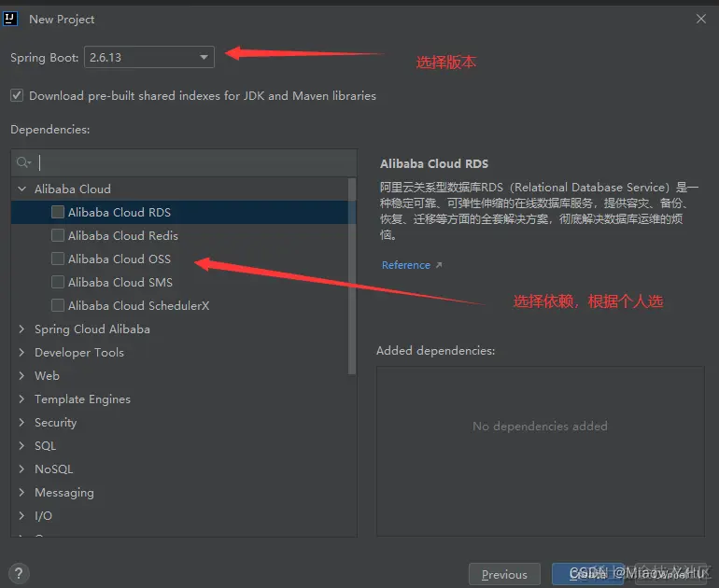Expand the SQL group

[21, 445]
